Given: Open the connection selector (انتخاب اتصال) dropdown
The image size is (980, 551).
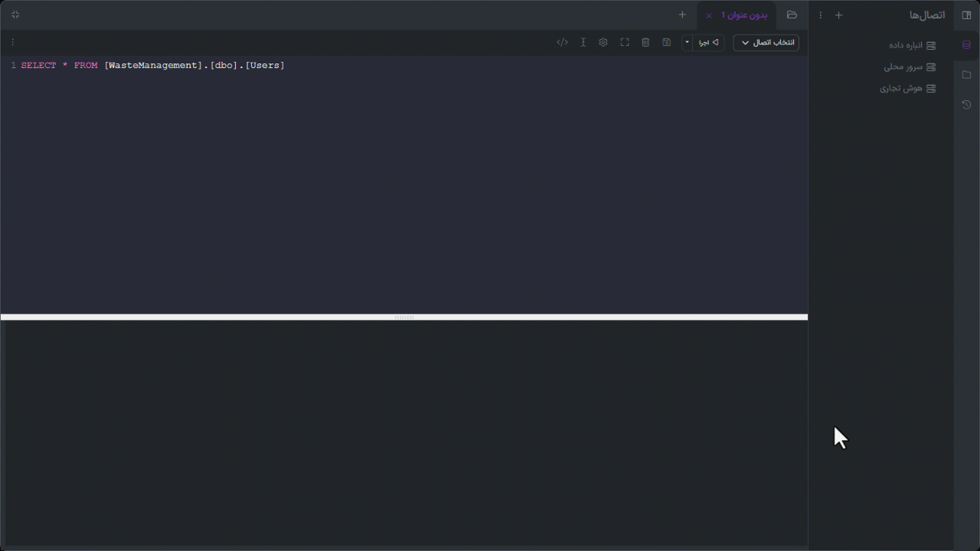Looking at the screenshot, I should pos(766,43).
